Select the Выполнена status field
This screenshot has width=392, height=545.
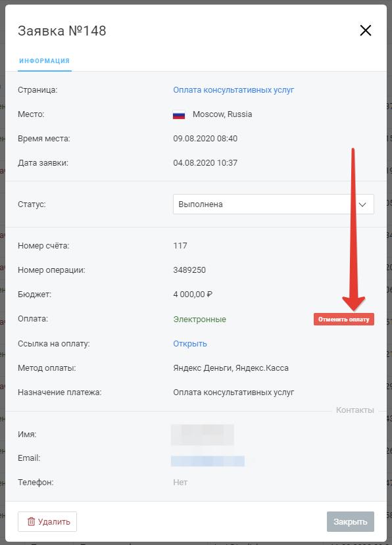[274, 204]
